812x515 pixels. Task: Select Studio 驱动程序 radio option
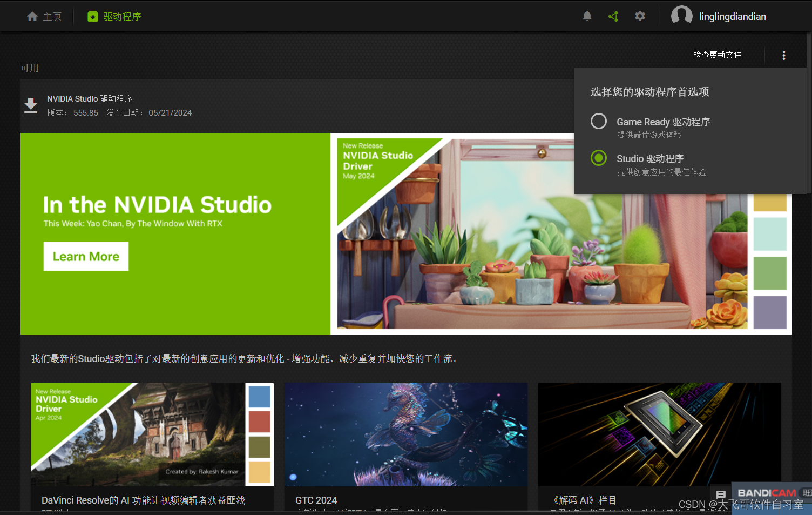[x=599, y=158]
